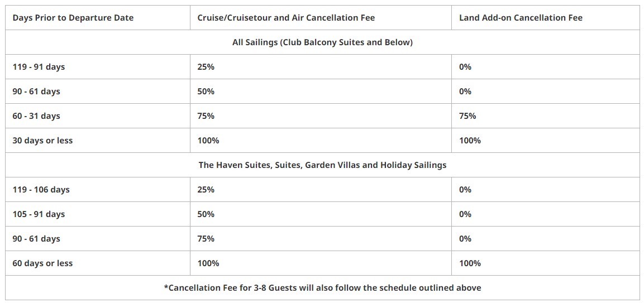Click 25% cruise fee for 119 - 91 days
Image resolution: width=644 pixels, height=303 pixels.
(206, 67)
